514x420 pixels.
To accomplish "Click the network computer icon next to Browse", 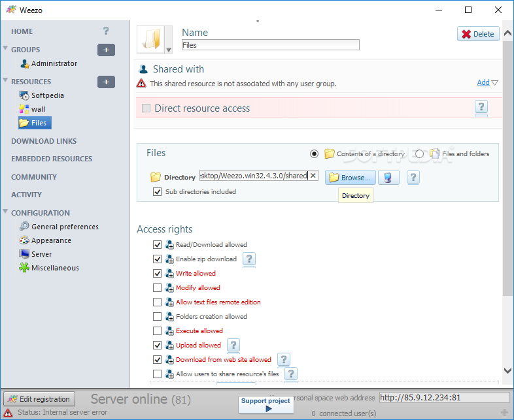I will point(388,178).
